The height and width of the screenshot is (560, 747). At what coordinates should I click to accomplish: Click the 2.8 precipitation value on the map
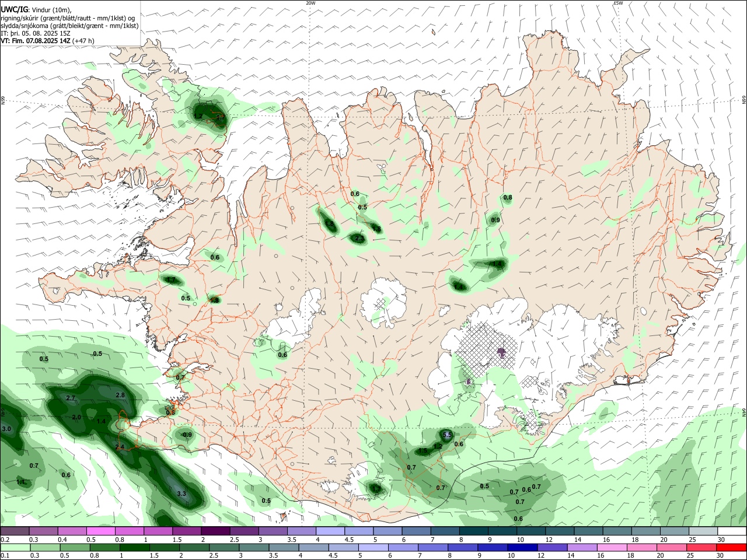(x=120, y=395)
